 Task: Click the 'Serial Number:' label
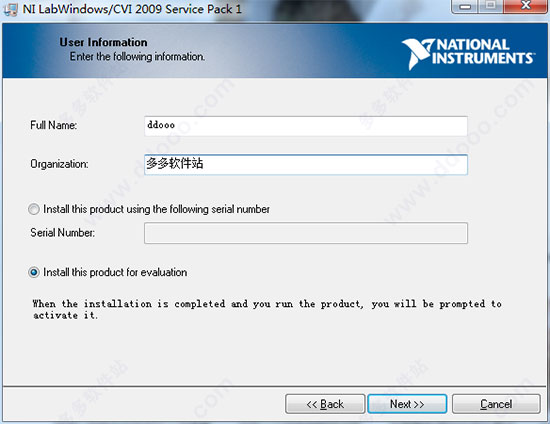point(62,233)
